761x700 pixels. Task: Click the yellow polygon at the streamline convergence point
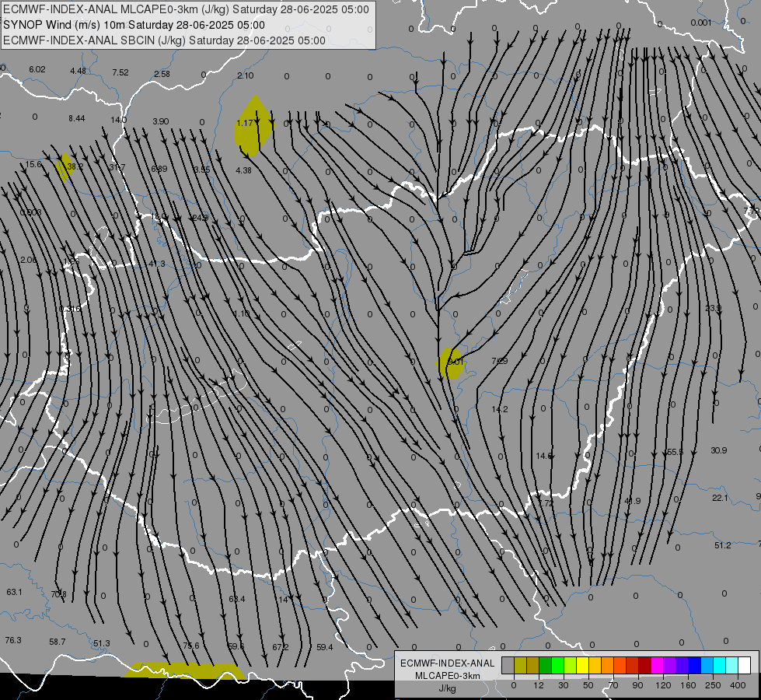coord(451,363)
